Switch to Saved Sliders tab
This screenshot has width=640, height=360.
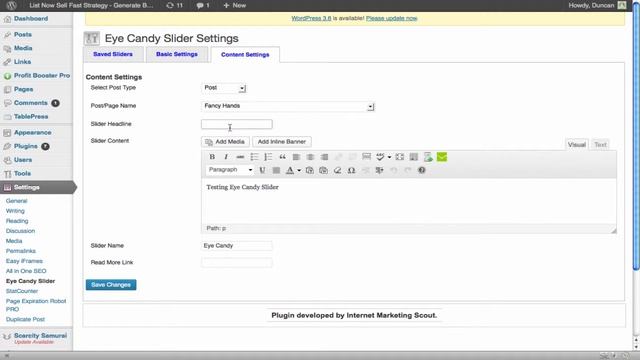click(113, 54)
